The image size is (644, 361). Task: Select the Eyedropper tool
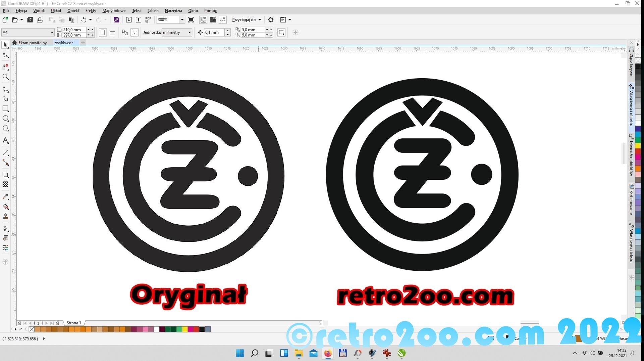coord(5,197)
